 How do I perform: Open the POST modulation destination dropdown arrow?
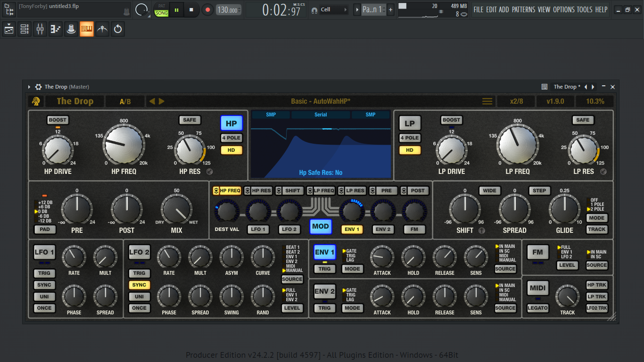pos(404,191)
